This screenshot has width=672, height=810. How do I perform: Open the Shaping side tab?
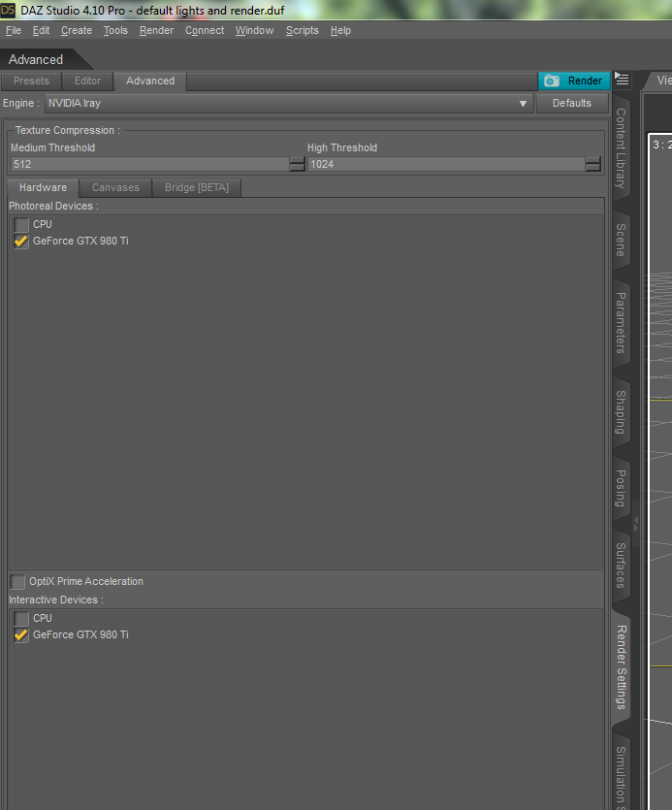click(622, 412)
